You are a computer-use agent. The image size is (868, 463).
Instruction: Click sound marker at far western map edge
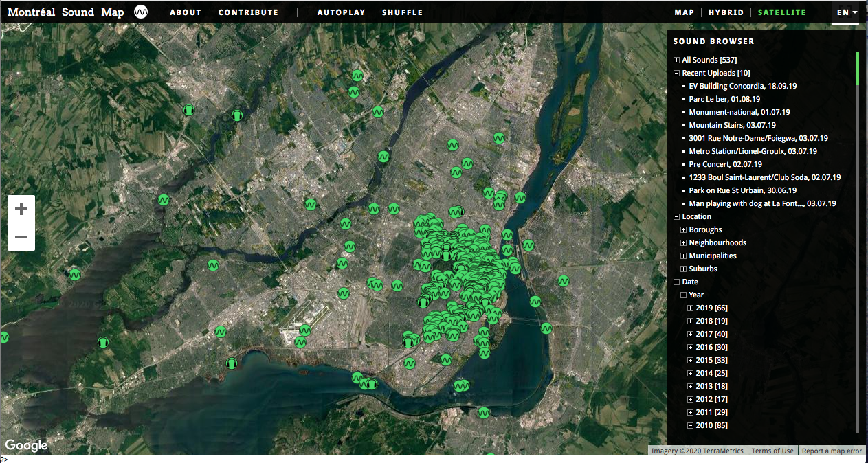coord(4,337)
